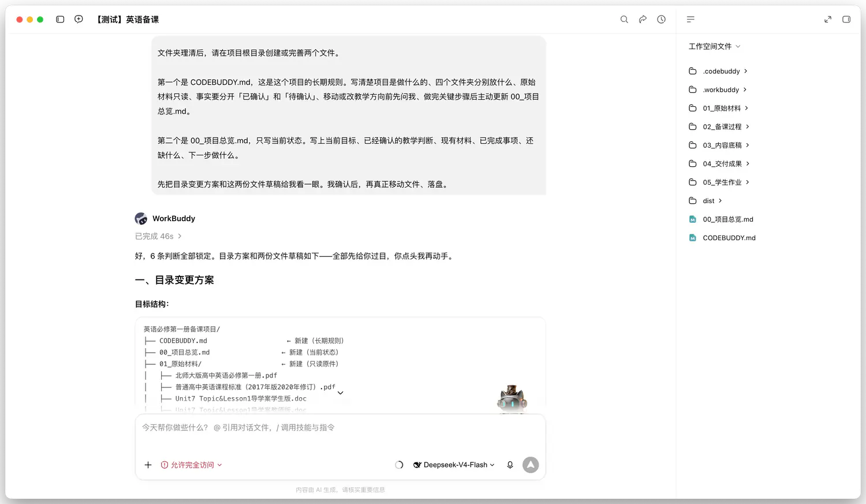Expand code block with down chevron
The height and width of the screenshot is (504, 866).
pyautogui.click(x=341, y=393)
